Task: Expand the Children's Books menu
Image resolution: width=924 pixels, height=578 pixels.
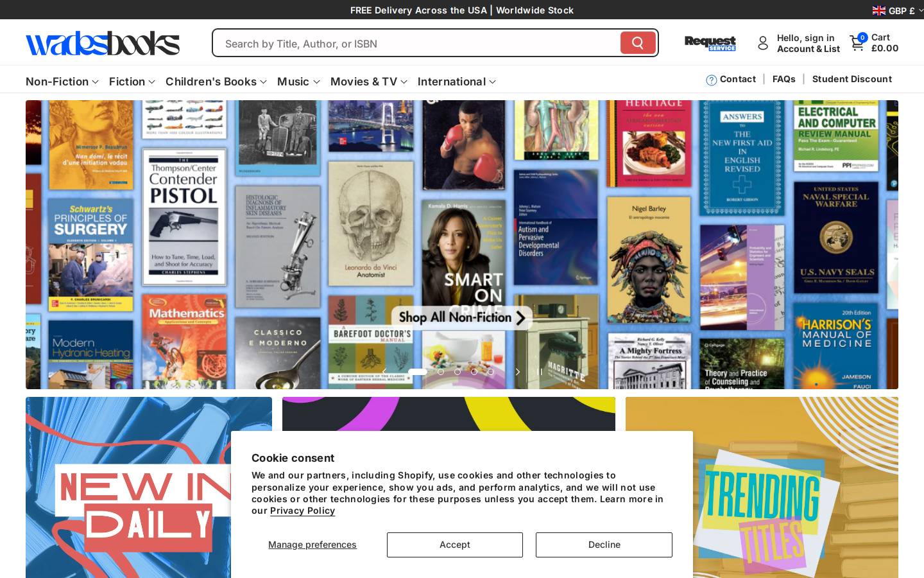Action: pyautogui.click(x=216, y=82)
